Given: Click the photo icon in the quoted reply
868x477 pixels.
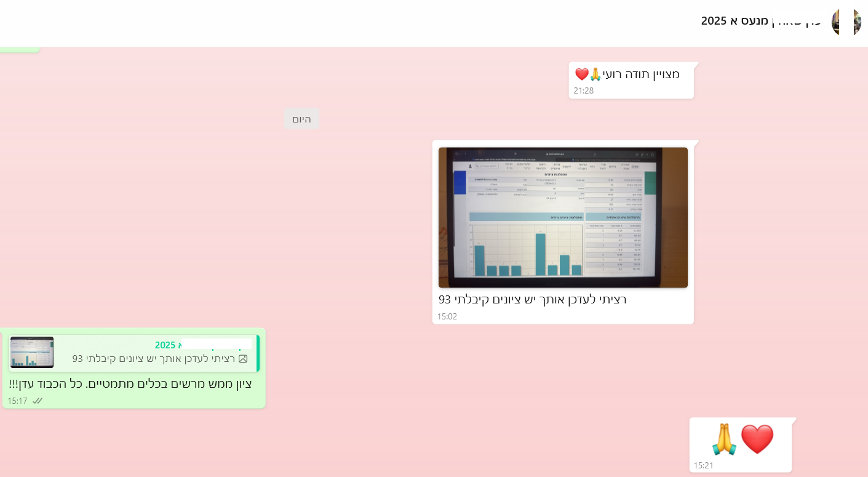Looking at the screenshot, I should coord(243,359).
